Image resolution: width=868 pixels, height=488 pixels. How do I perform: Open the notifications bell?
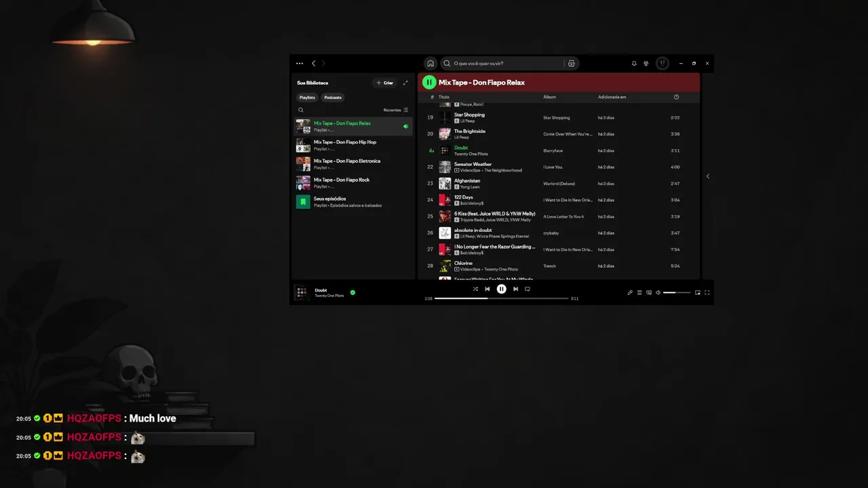coord(634,63)
